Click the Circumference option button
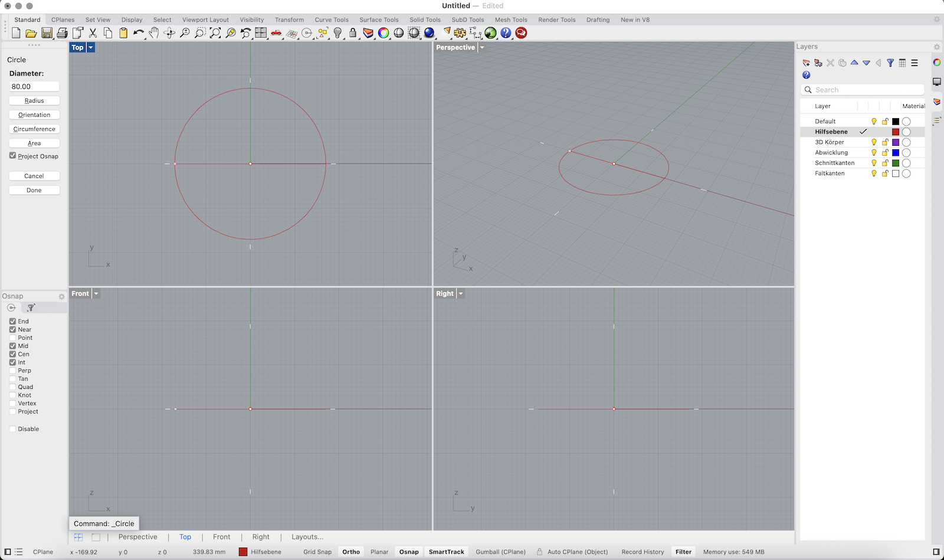Viewport: 944px width, 560px height. [x=34, y=129]
